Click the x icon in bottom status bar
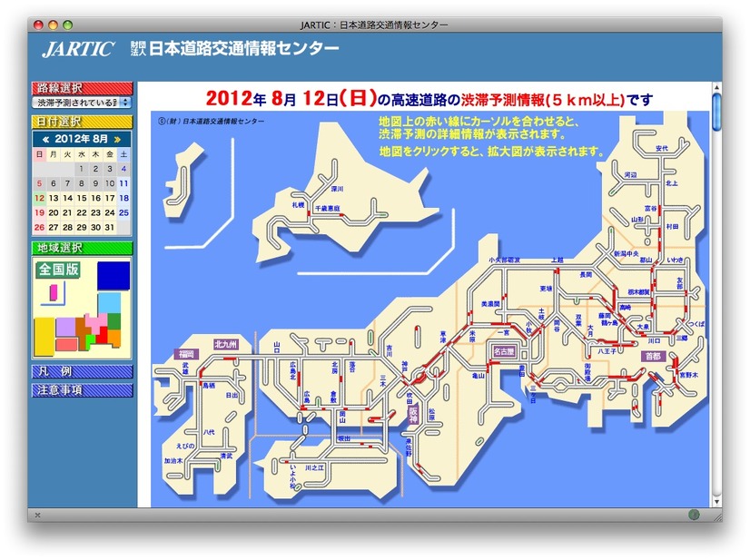The height and width of the screenshot is (560, 750). (x=38, y=515)
